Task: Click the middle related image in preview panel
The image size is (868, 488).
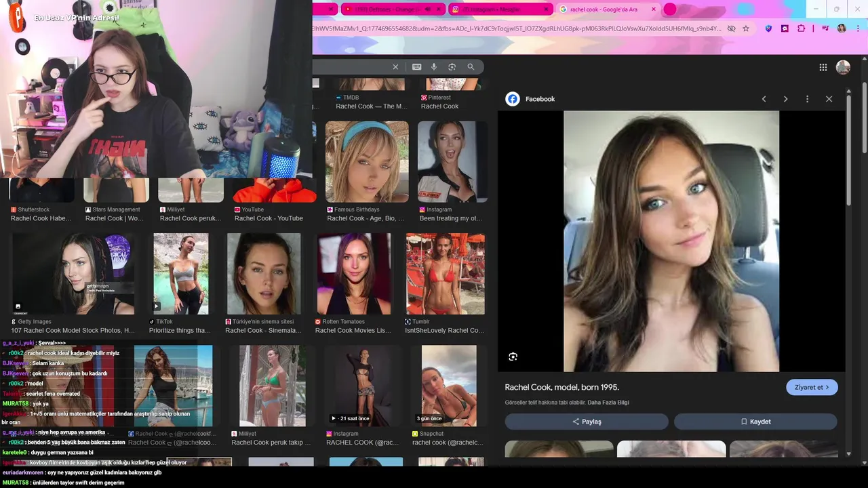Action: tap(671, 449)
